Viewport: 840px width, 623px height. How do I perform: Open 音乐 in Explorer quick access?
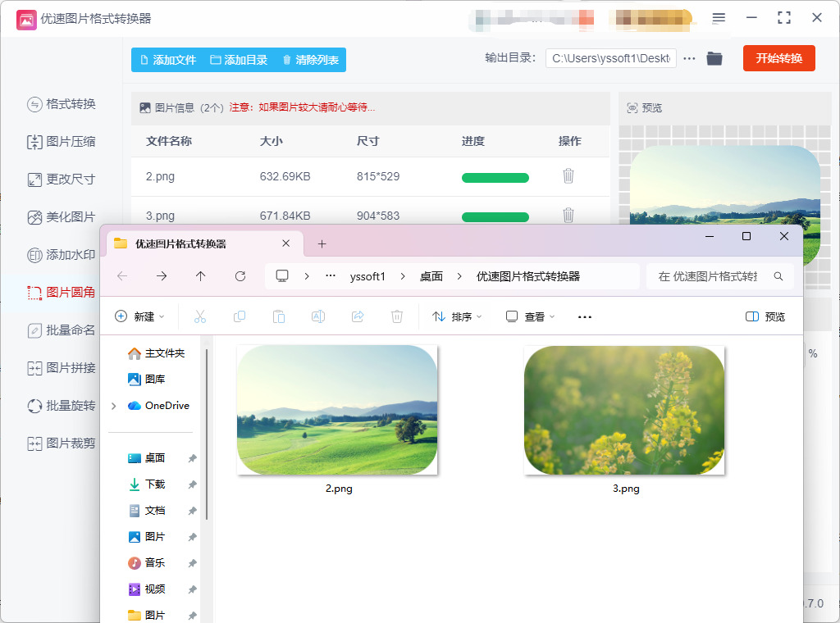pos(147,563)
